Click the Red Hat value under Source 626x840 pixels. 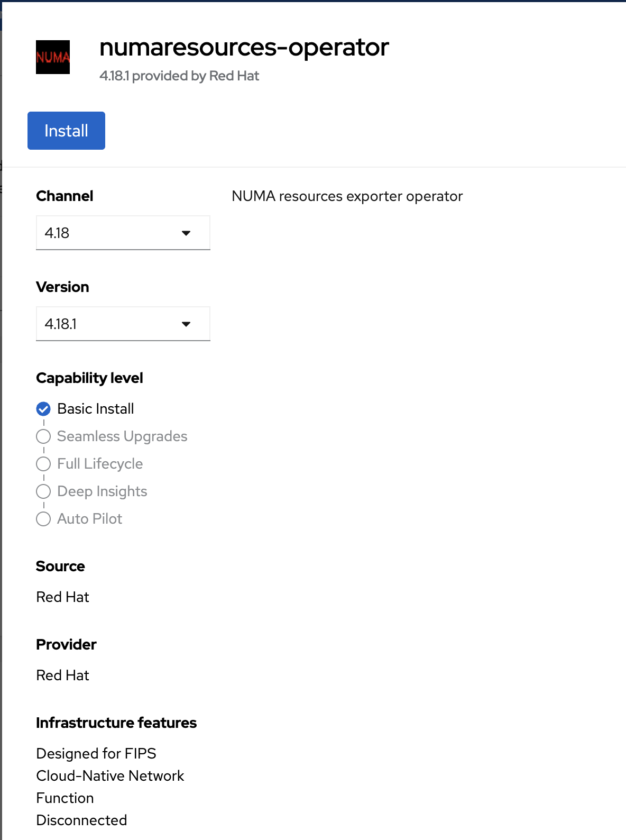[x=62, y=597]
